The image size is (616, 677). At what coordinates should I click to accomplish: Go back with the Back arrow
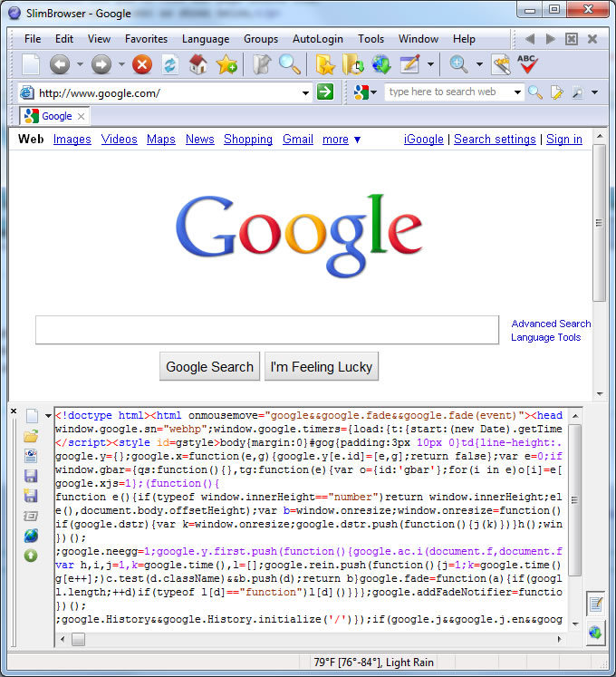pyautogui.click(x=60, y=64)
